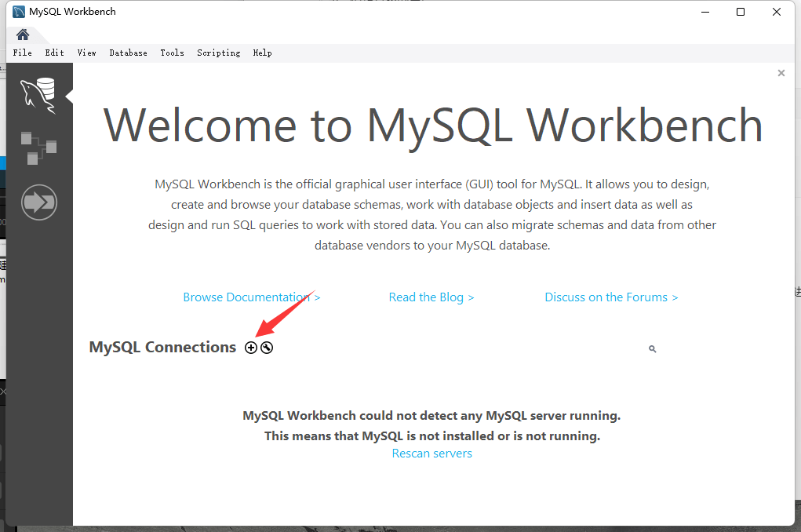Open the home tab icon
Image resolution: width=801 pixels, height=532 pixels.
coord(23,35)
